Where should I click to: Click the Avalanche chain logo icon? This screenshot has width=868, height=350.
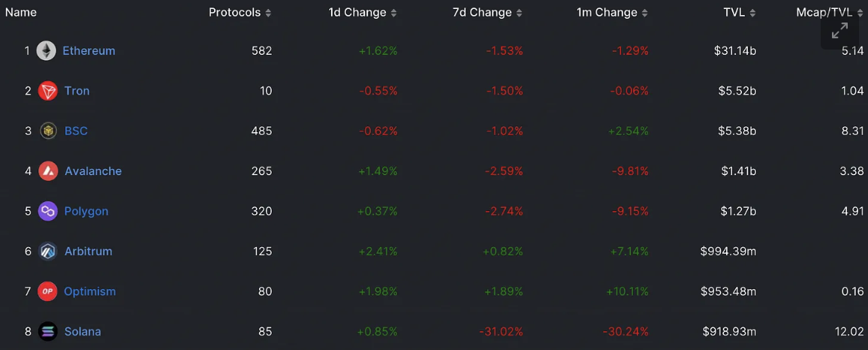pyautogui.click(x=48, y=171)
